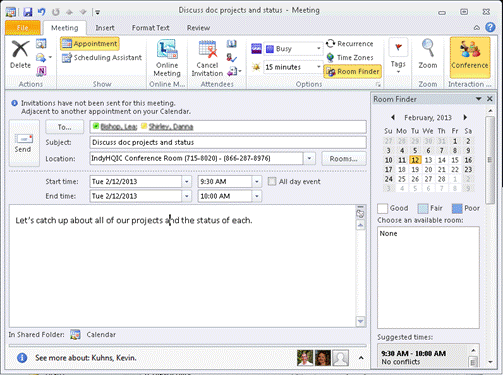Click in the meeting body text area
Screen dimensions: 503x375
pyautogui.click(x=182, y=266)
